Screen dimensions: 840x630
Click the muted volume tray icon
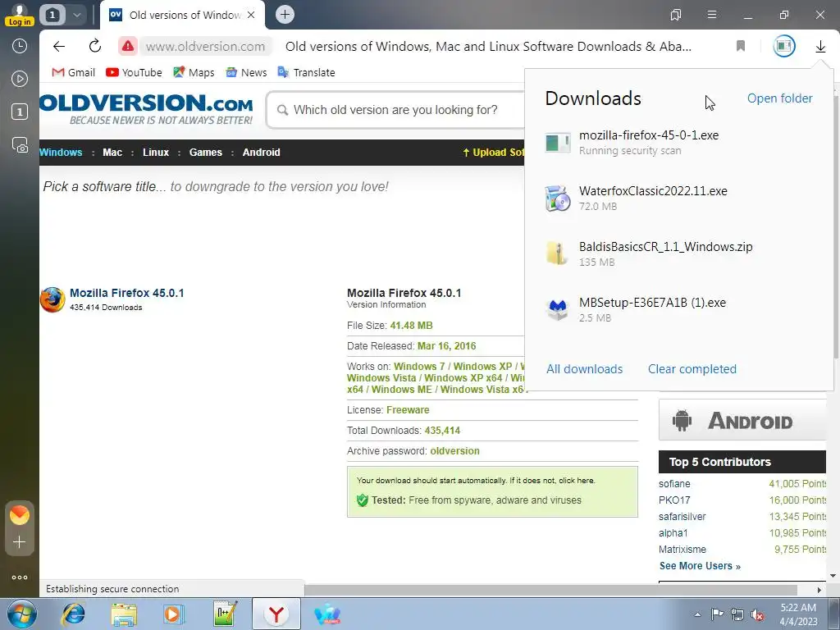[757, 614]
